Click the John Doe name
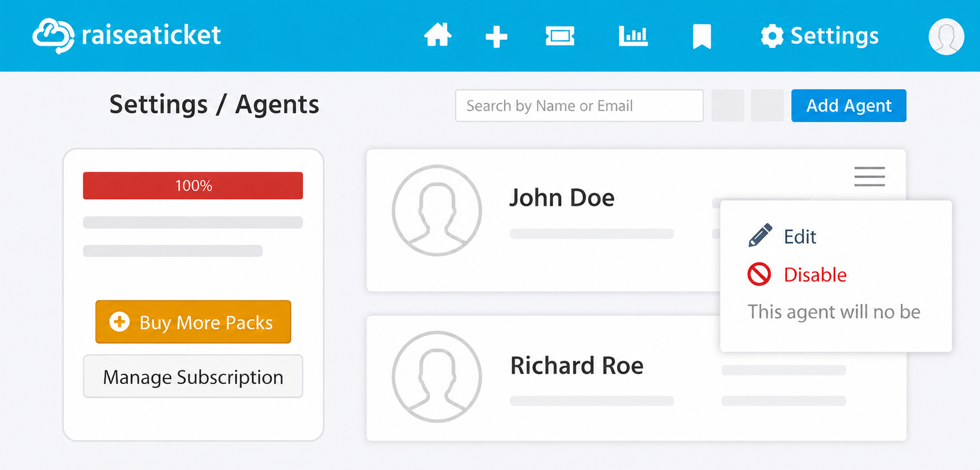The width and height of the screenshot is (980, 470). [x=562, y=198]
